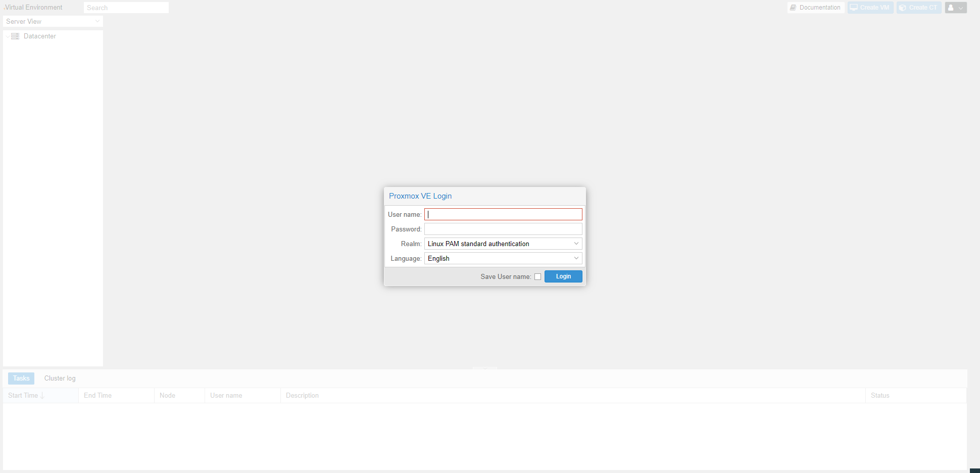
Task: Click the Status column header
Action: click(x=916, y=395)
